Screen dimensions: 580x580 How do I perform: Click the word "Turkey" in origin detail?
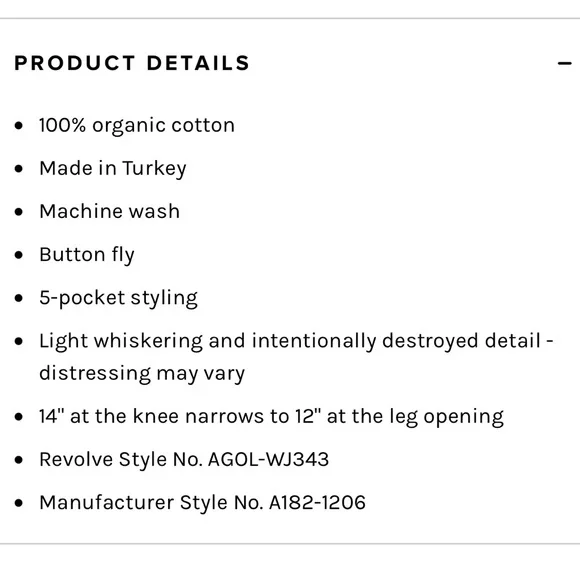click(x=154, y=169)
